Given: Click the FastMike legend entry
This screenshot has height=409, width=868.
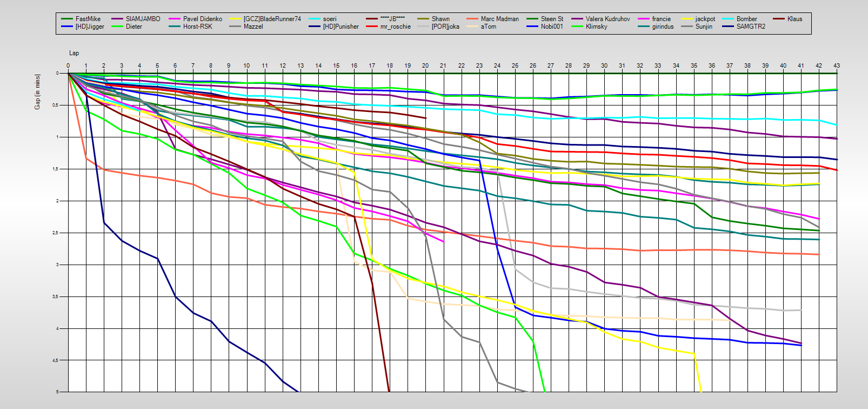Looking at the screenshot, I should 88,19.
